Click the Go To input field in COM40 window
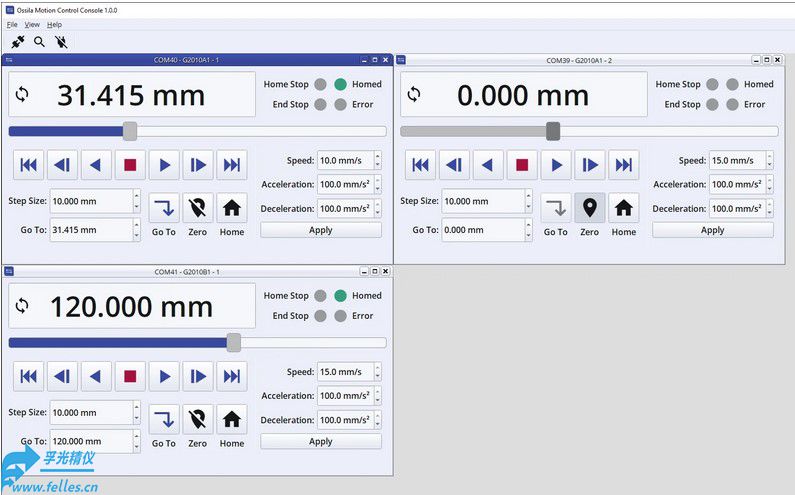Viewport: 795px width, 495px height. pyautogui.click(x=90, y=230)
